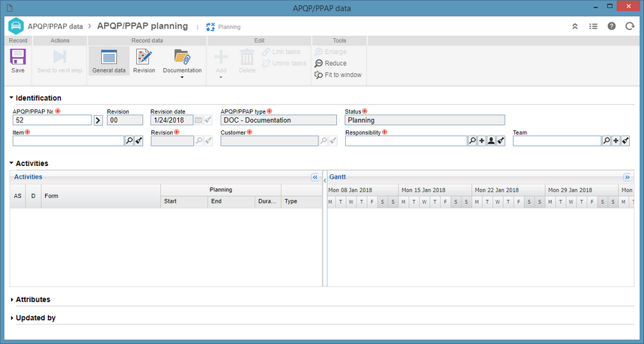Click the Team search magnifier icon
This screenshot has width=644, height=344.
pos(607,141)
